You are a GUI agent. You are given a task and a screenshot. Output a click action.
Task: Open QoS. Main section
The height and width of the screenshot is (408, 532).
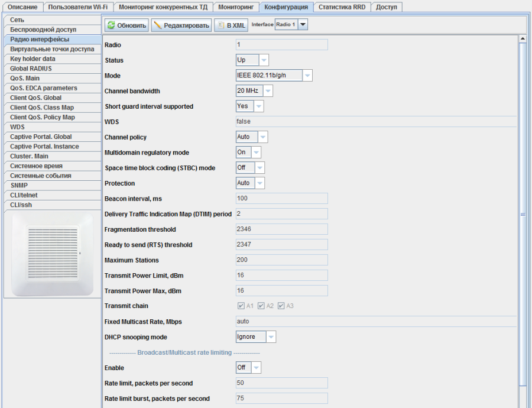[53, 79]
